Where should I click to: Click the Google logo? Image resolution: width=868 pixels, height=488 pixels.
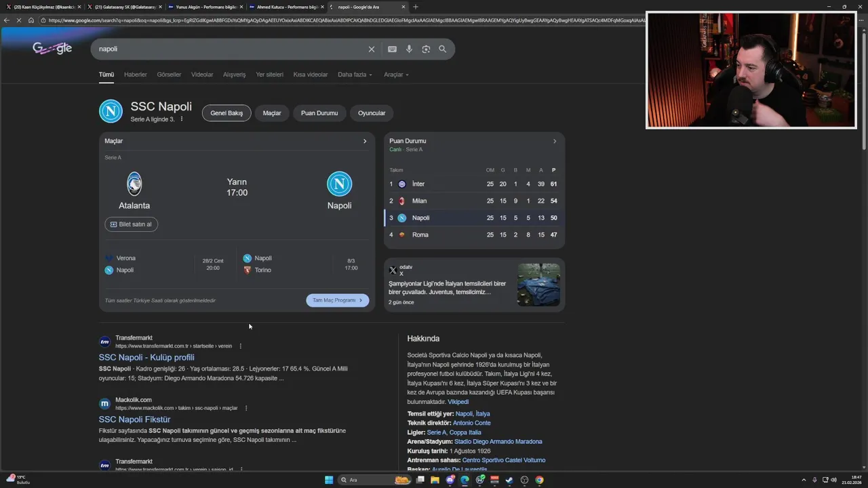[x=52, y=48]
